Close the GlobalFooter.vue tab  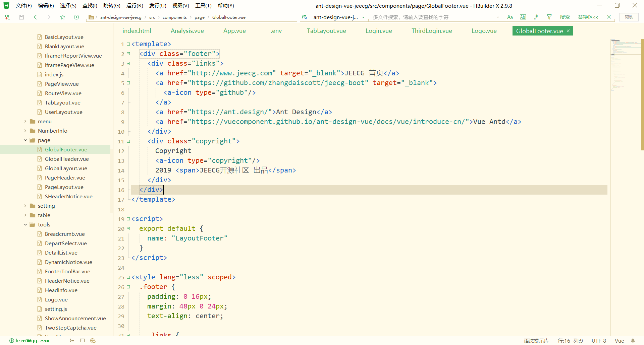(x=568, y=31)
